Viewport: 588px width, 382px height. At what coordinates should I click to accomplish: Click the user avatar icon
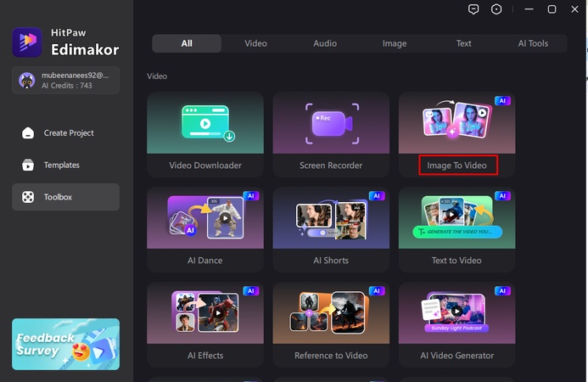(x=27, y=81)
